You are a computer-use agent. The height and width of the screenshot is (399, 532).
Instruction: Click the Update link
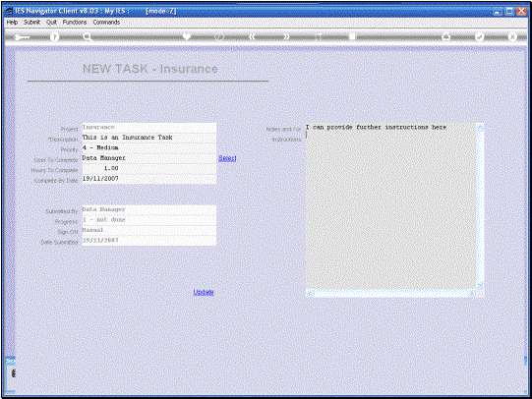point(204,292)
